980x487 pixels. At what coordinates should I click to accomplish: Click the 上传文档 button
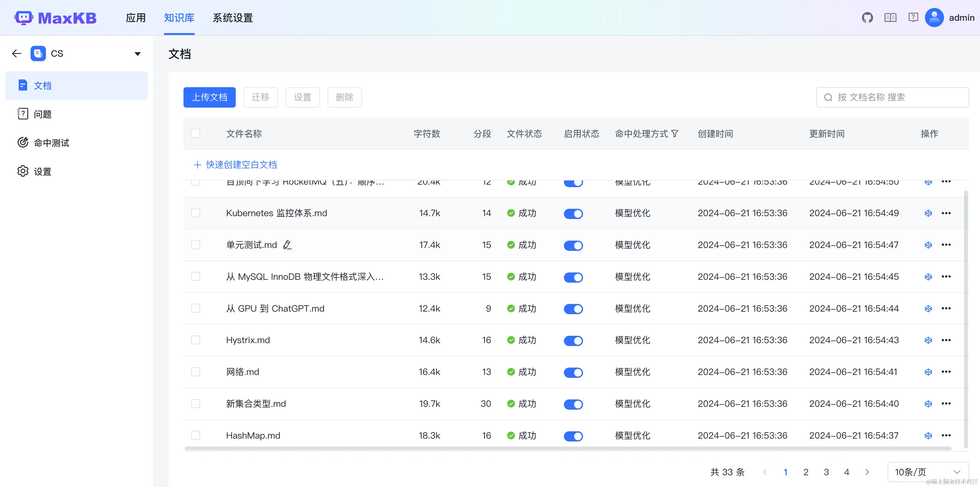pyautogui.click(x=209, y=97)
